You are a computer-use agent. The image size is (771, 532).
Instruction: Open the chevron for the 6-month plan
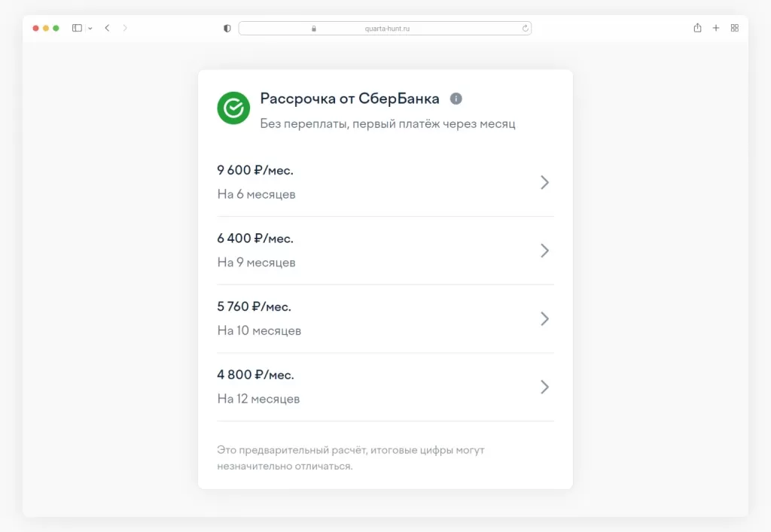click(545, 182)
